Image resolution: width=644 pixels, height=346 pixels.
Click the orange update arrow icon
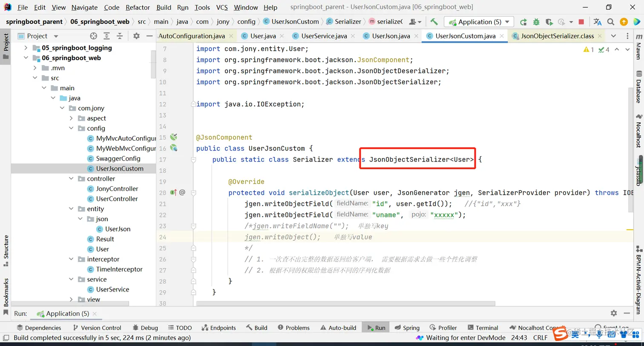coord(624,22)
